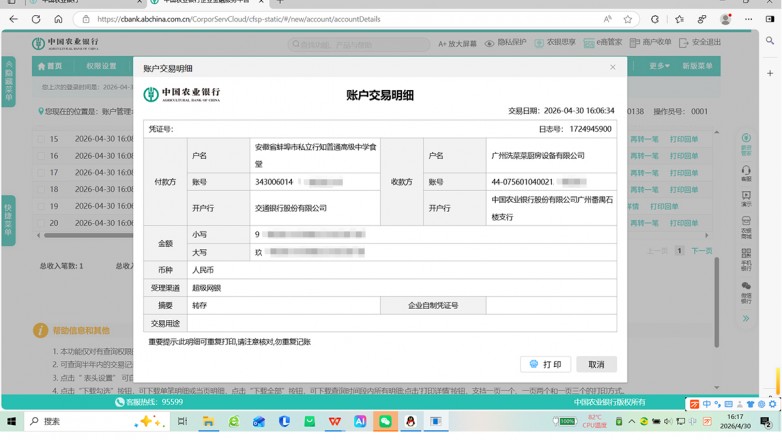Screen dimensions: 782x440
Task: Expand the 更多 dropdown menu
Action: pyautogui.click(x=659, y=66)
